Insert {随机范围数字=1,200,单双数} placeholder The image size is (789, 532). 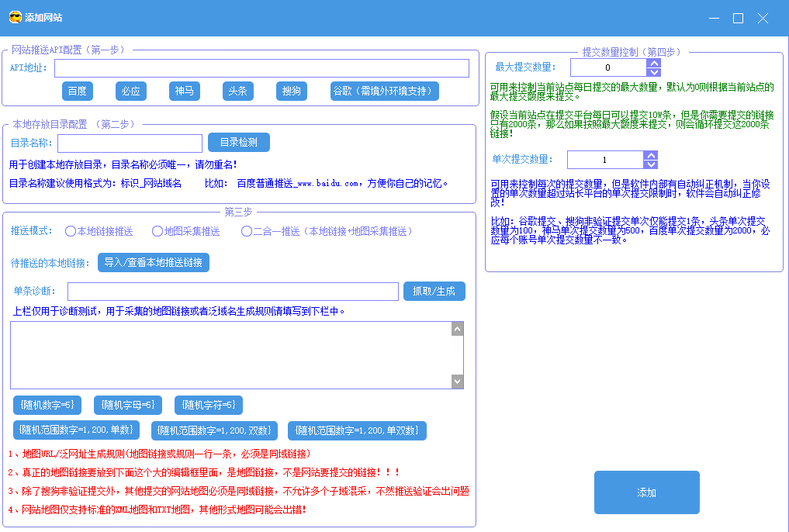click(x=358, y=430)
